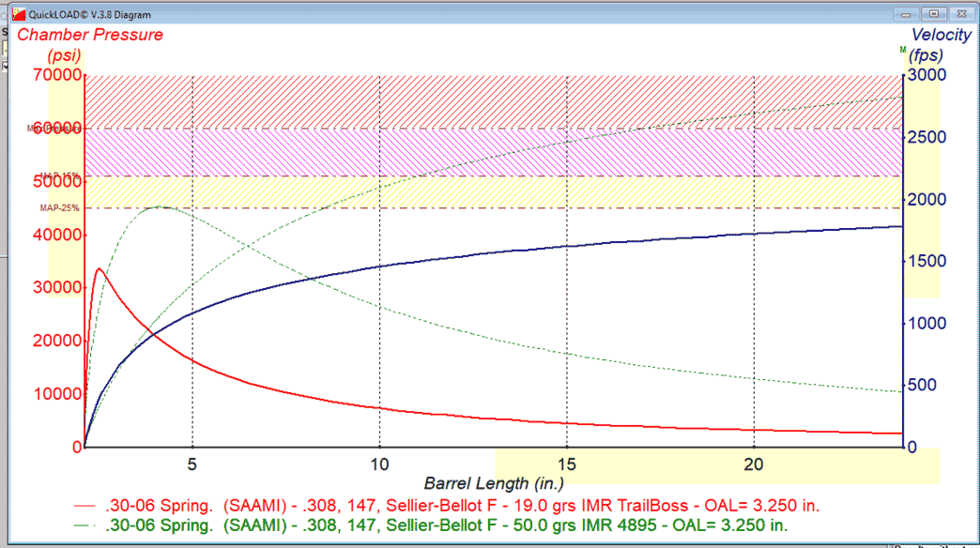The image size is (980, 548).
Task: Click the Chamber Pressure axis title
Action: (x=92, y=35)
